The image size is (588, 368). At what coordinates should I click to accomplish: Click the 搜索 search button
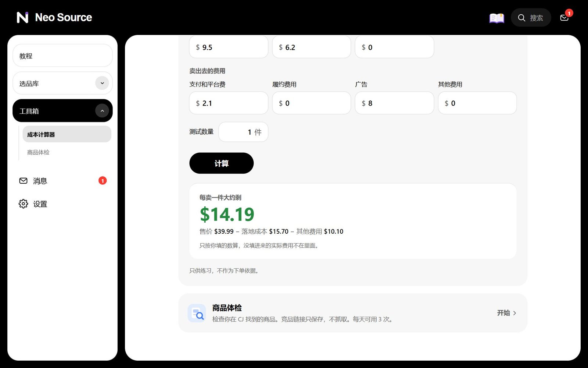[531, 18]
